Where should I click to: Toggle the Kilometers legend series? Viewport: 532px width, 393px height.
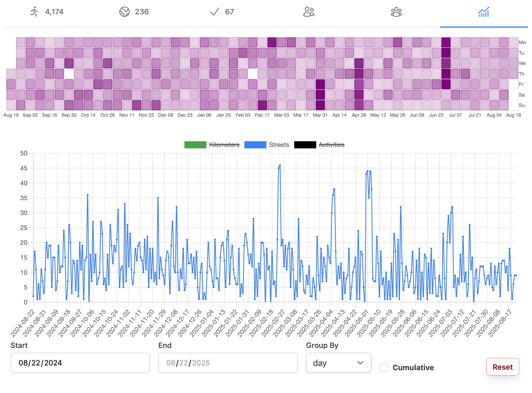[224, 145]
